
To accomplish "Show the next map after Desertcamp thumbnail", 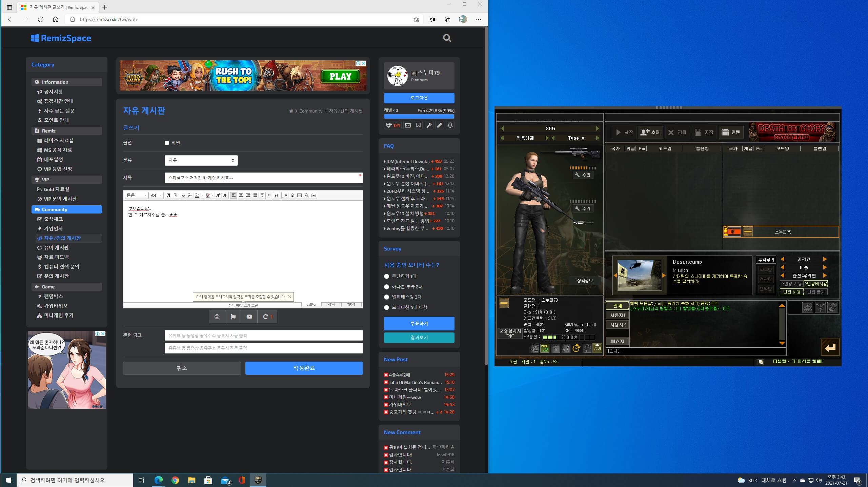I will [x=664, y=276].
